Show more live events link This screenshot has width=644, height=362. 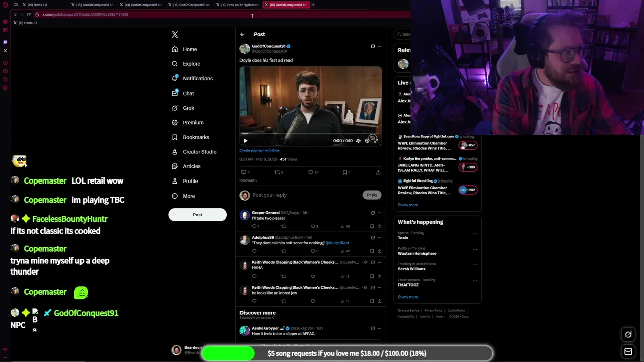408,205
